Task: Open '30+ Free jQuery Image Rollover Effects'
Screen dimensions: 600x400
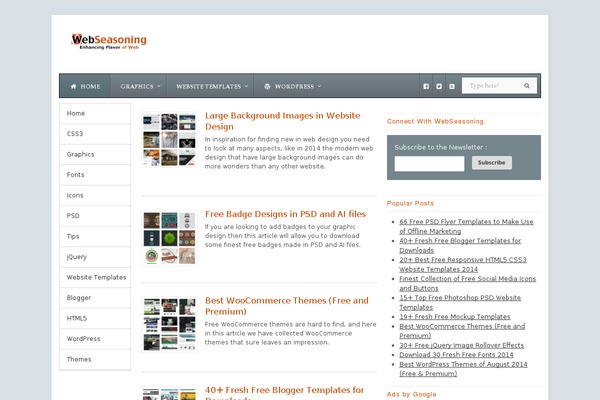Action: pos(461,345)
